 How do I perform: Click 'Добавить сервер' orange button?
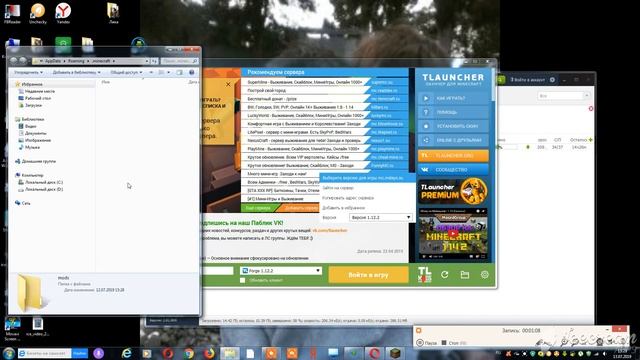click(x=300, y=208)
